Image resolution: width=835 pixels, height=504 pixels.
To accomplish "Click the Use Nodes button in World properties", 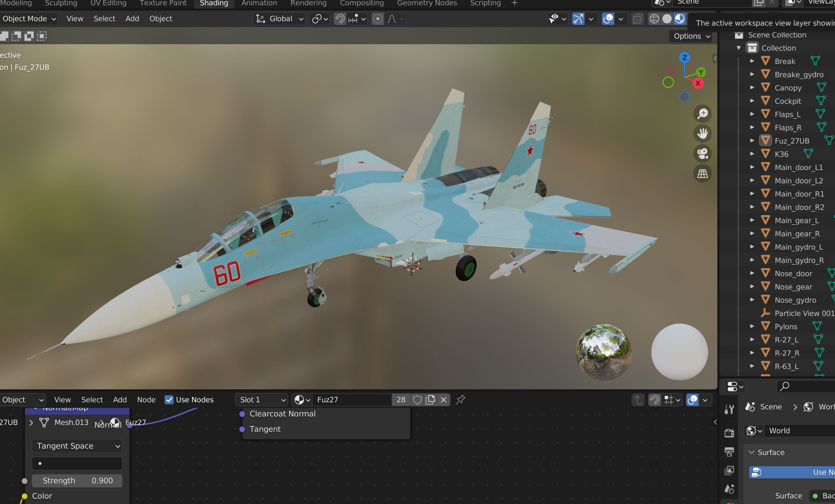I will [x=792, y=472].
